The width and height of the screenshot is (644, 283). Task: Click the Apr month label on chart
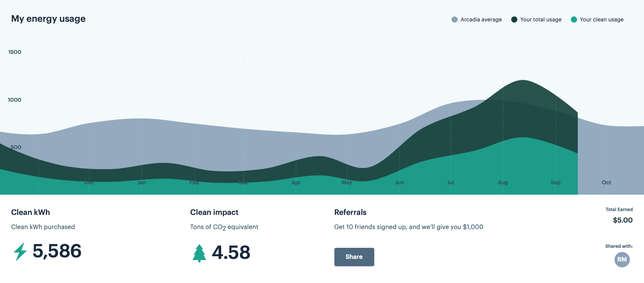(296, 182)
